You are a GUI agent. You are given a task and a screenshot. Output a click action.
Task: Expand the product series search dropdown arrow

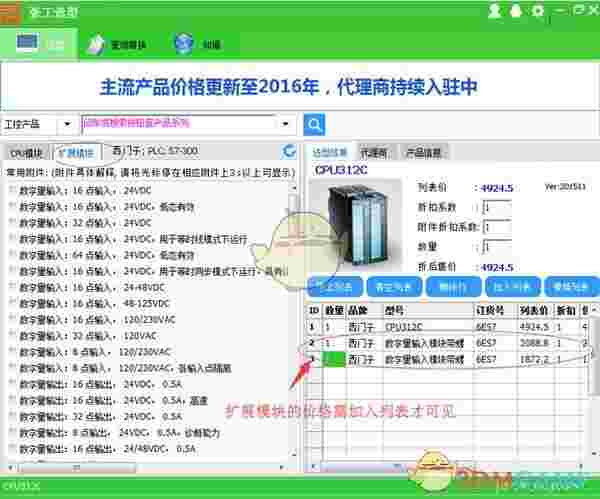click(x=285, y=124)
